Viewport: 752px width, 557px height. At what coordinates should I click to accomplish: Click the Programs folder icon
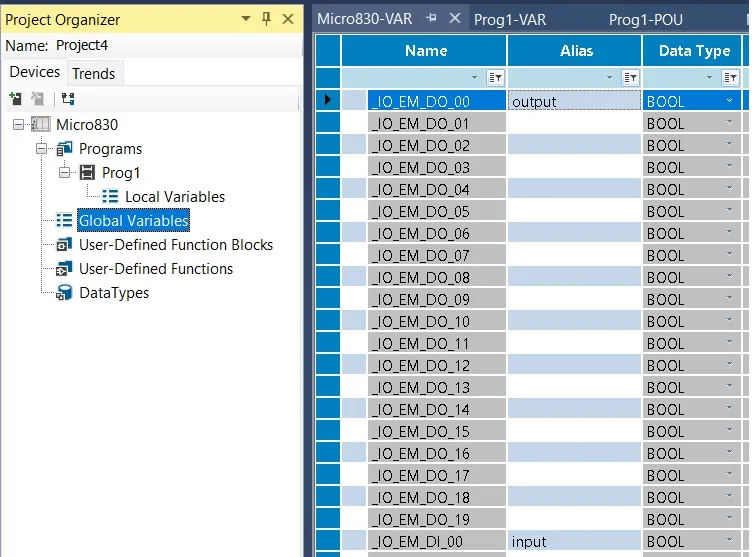(64, 149)
